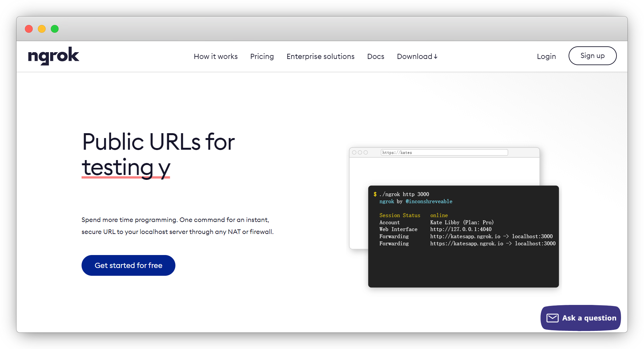
Task: Click the ngrok logo
Action: (53, 56)
